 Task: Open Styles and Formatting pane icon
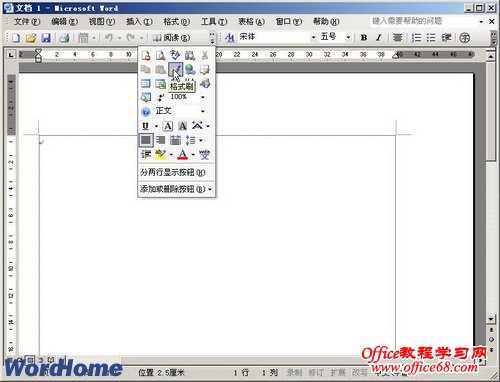click(x=229, y=38)
